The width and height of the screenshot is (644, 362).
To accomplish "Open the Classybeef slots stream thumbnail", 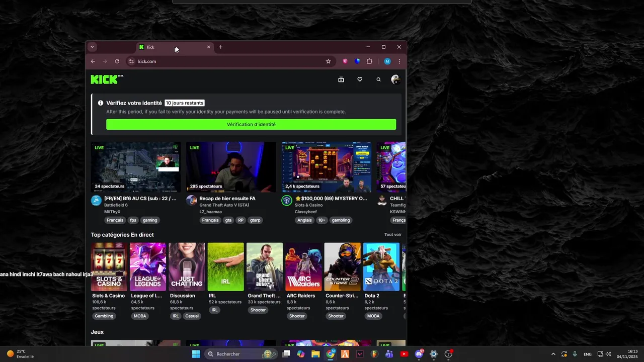I will pyautogui.click(x=327, y=167).
